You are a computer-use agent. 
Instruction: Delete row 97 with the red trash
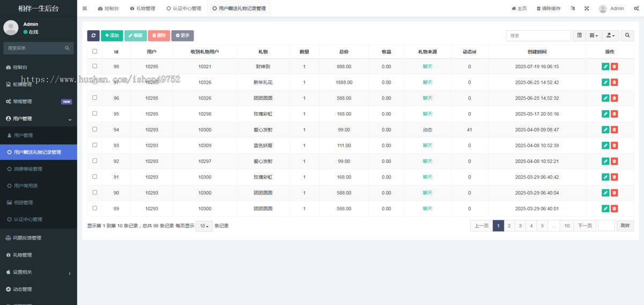tap(614, 82)
